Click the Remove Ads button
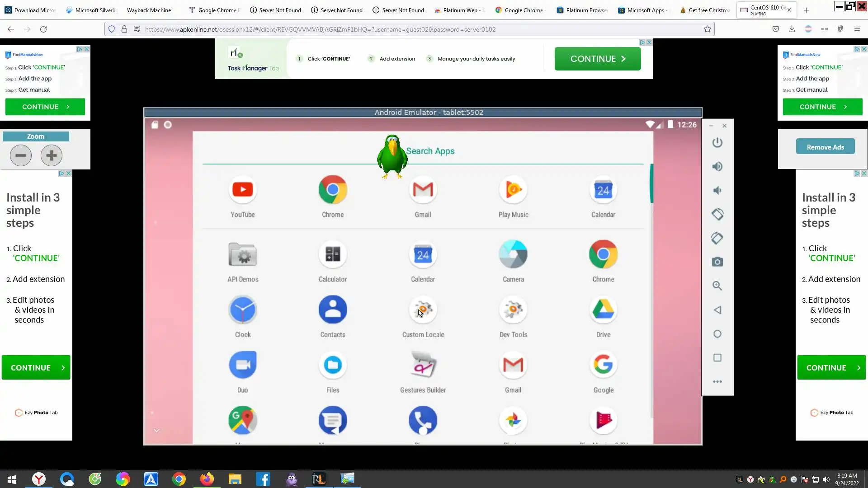Viewport: 868px width, 488px height. click(x=825, y=147)
